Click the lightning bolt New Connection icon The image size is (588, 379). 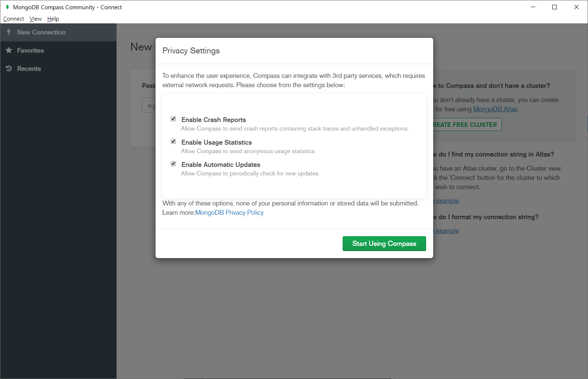click(x=9, y=32)
